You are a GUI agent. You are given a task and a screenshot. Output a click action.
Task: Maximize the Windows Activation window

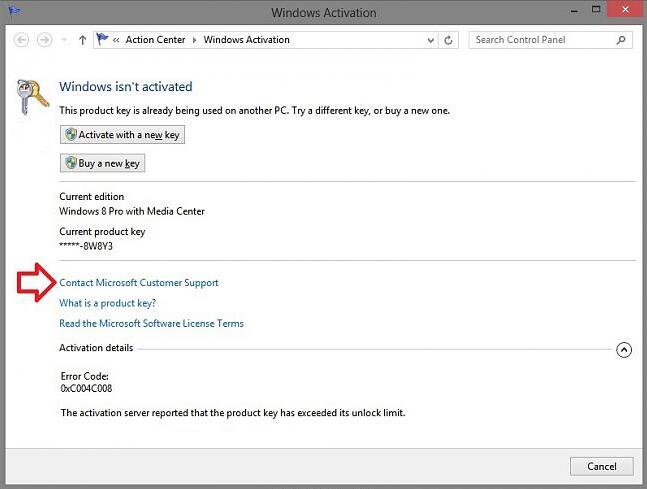click(596, 10)
